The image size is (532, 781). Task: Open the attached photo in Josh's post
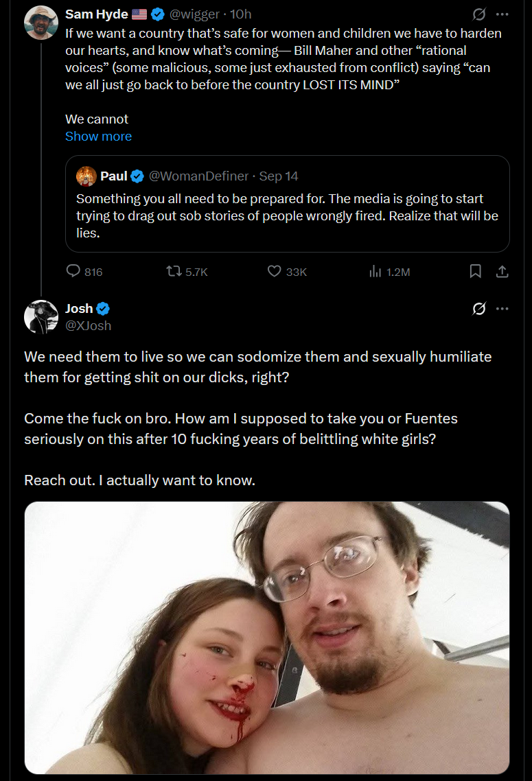click(266, 638)
